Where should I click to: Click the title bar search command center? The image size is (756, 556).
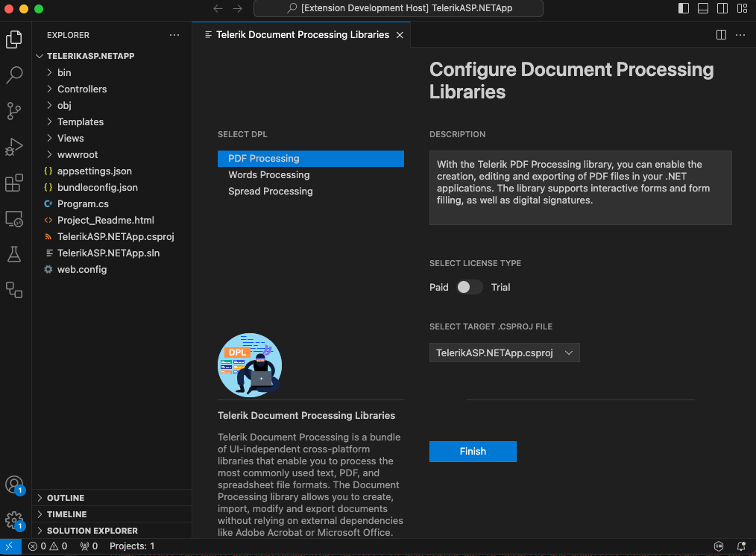point(398,8)
